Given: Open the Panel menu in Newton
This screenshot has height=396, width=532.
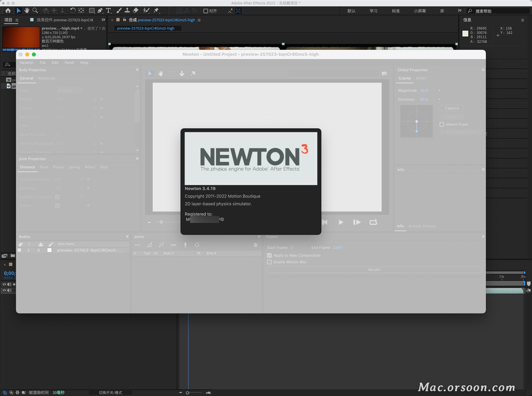Looking at the screenshot, I should point(69,62).
